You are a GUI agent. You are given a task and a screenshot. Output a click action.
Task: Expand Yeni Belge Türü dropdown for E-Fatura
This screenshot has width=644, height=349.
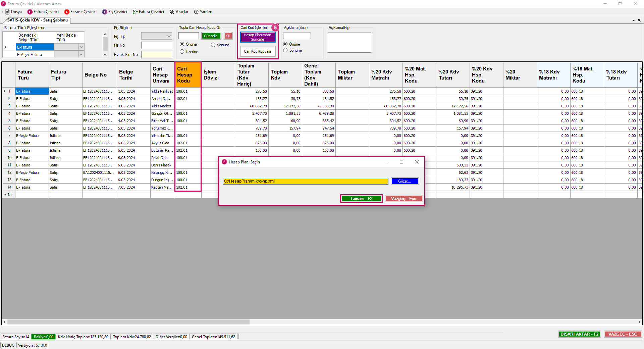[x=81, y=47]
